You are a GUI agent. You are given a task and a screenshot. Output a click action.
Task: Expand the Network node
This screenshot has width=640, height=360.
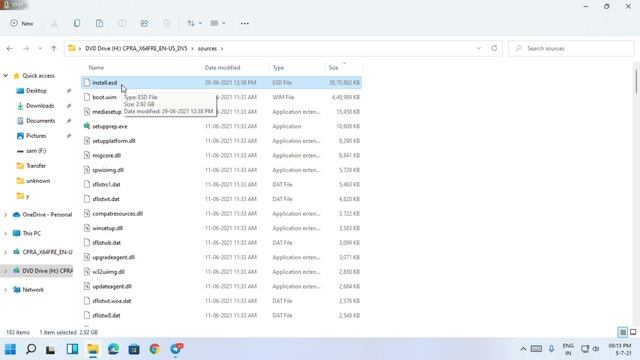(x=6, y=290)
